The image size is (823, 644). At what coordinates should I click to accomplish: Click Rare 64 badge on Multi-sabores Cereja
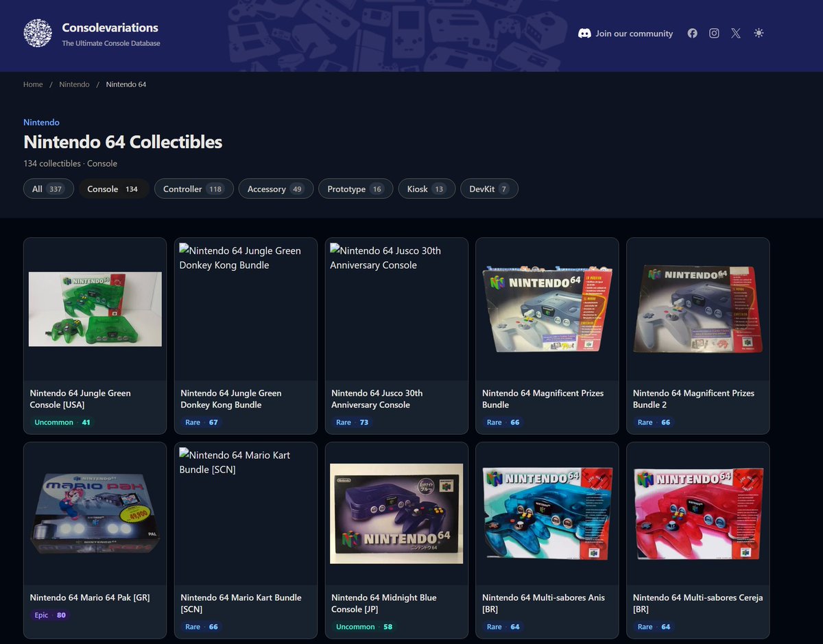(654, 627)
